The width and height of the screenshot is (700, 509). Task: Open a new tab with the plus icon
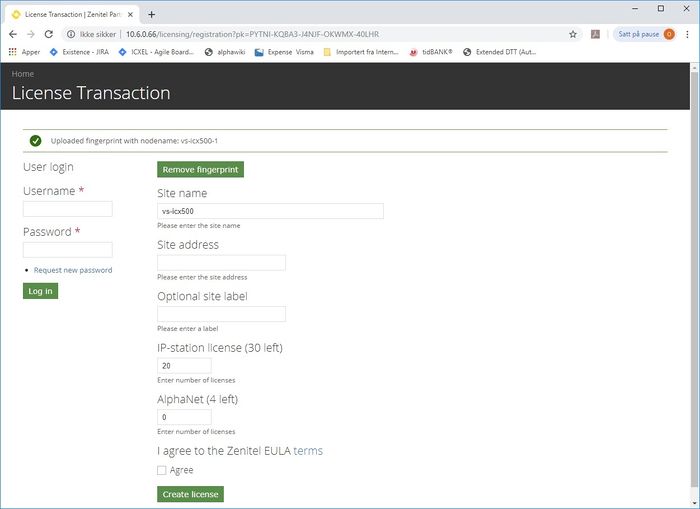pos(151,14)
